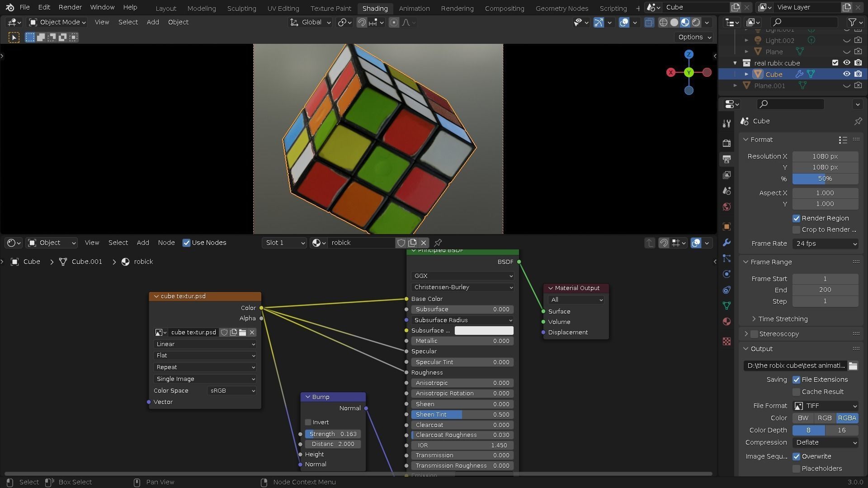Open the Color Space sRGB dropdown

pos(231,391)
